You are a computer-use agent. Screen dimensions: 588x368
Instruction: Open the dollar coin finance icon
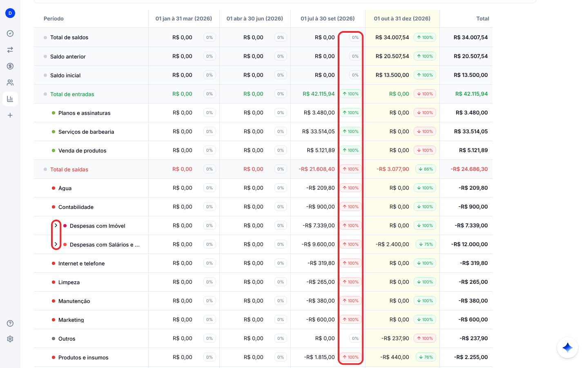point(10,66)
